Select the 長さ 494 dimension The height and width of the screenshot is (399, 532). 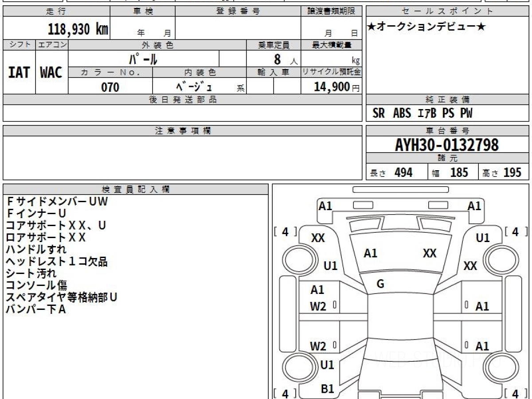click(391, 172)
